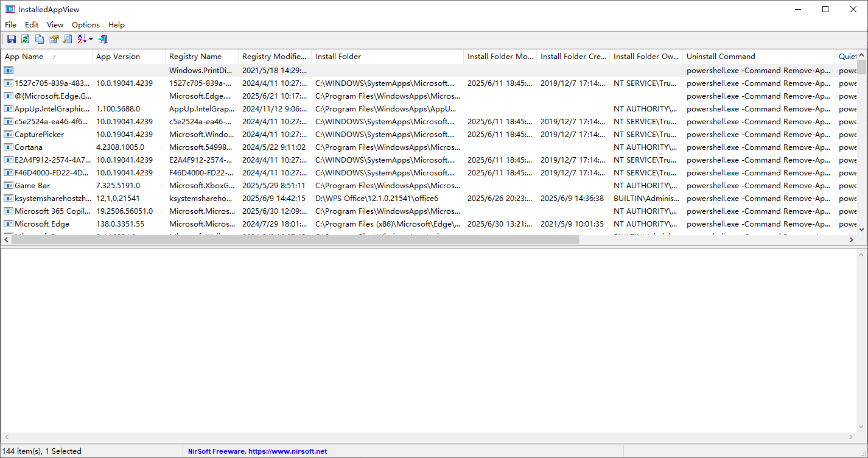Click the lower pane's scroll-down arrow
Image resolution: width=868 pixels, height=458 pixels.
[x=861, y=427]
